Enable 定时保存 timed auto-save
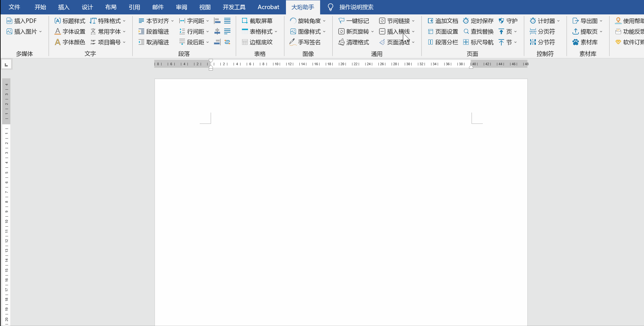This screenshot has width=644, height=326. click(478, 21)
